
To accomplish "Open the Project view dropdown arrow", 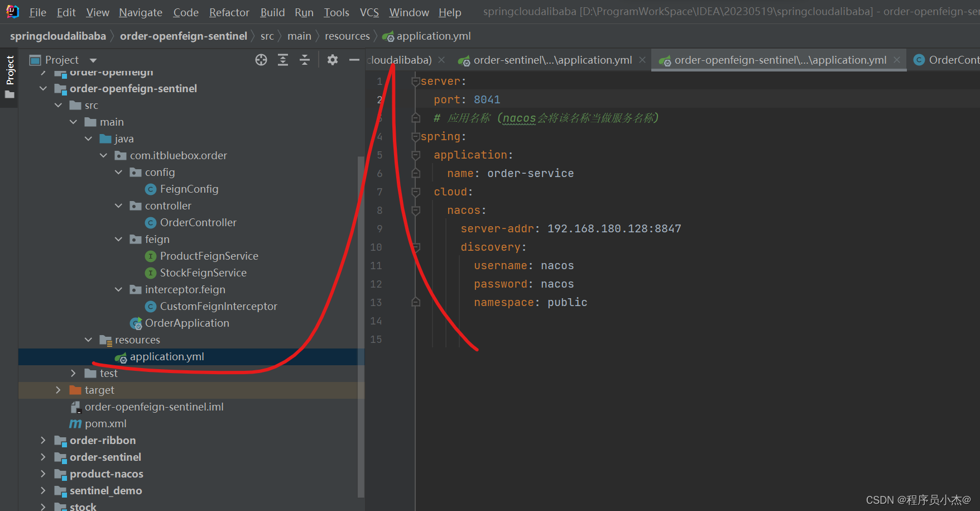I will pos(93,60).
